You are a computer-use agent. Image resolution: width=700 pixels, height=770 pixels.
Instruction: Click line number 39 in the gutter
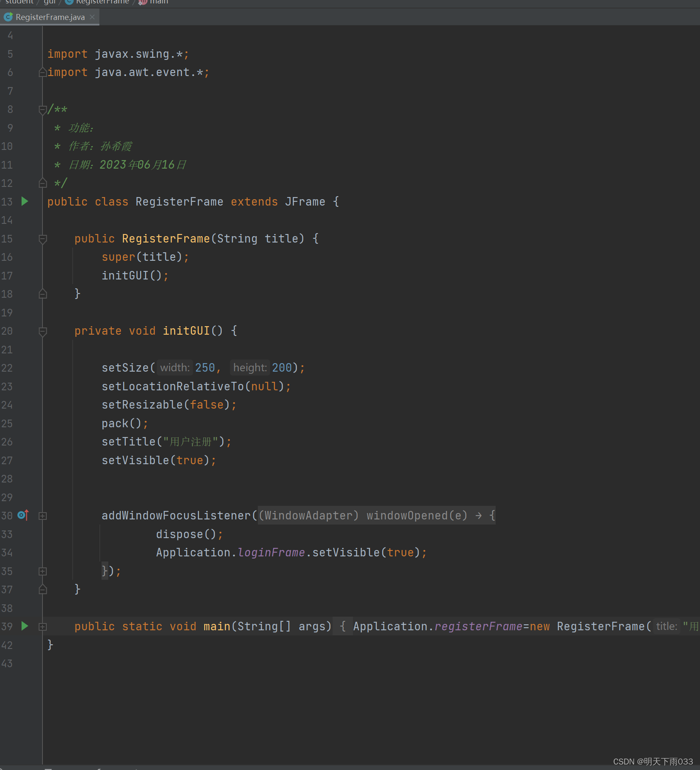pos(7,626)
